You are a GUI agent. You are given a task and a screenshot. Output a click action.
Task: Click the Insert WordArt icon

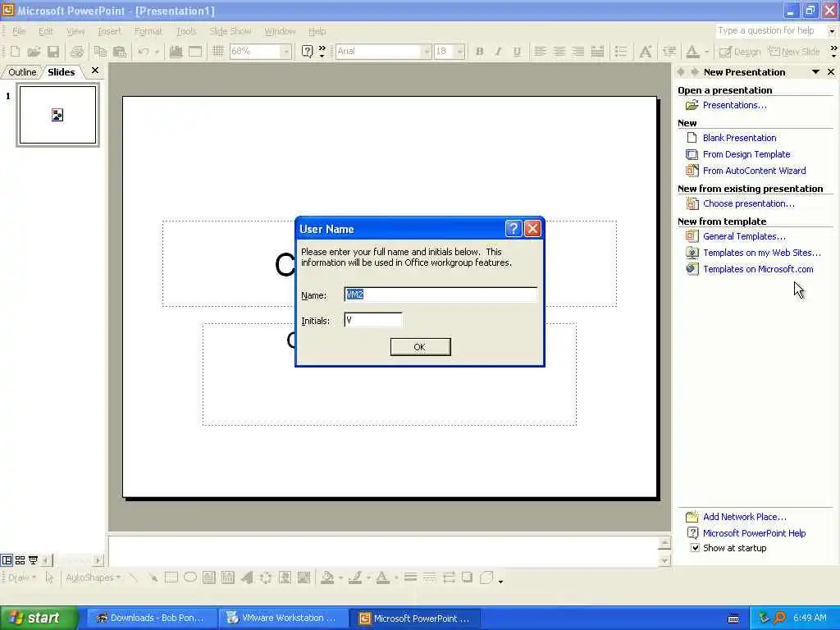coord(247,577)
